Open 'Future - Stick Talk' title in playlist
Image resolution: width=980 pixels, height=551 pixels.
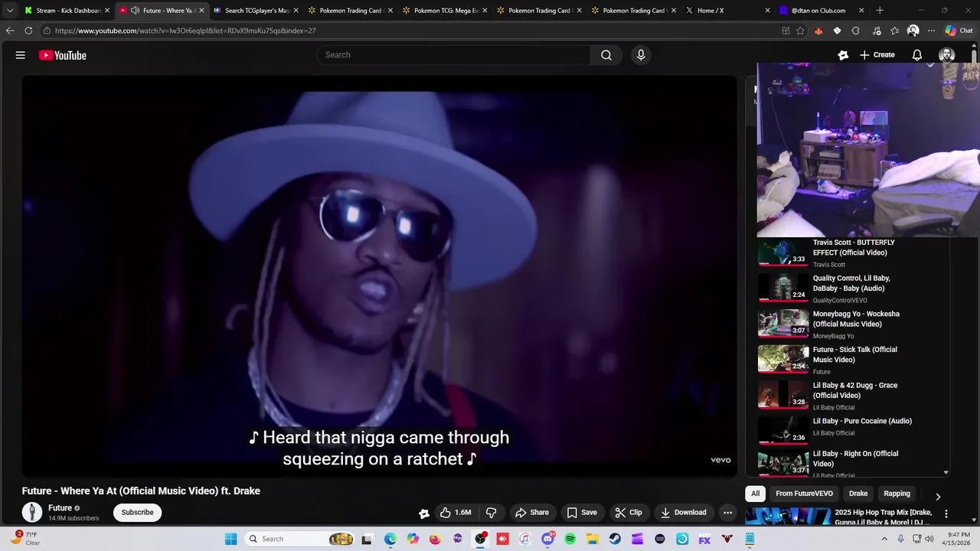(x=855, y=354)
